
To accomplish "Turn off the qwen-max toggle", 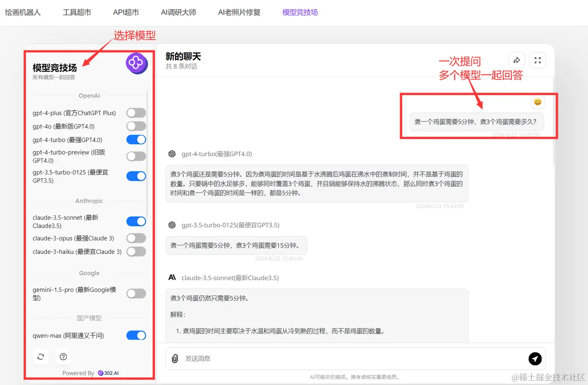I will (x=136, y=335).
